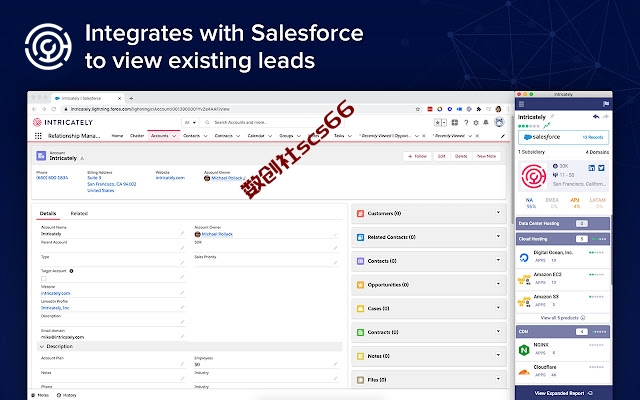Open the Salesforce favorites star icon
Screen dimensions: 640x400
click(x=437, y=122)
